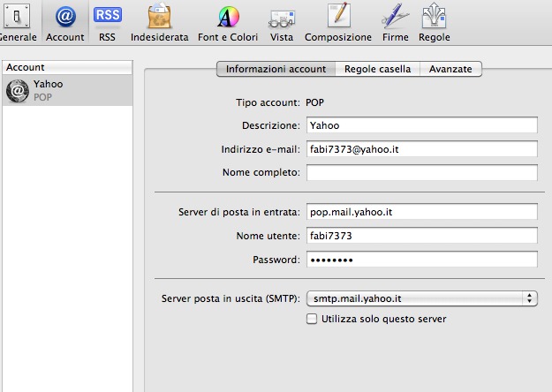This screenshot has height=392, width=552.
Task: Click the Server di posta in entrata field
Action: click(422, 212)
